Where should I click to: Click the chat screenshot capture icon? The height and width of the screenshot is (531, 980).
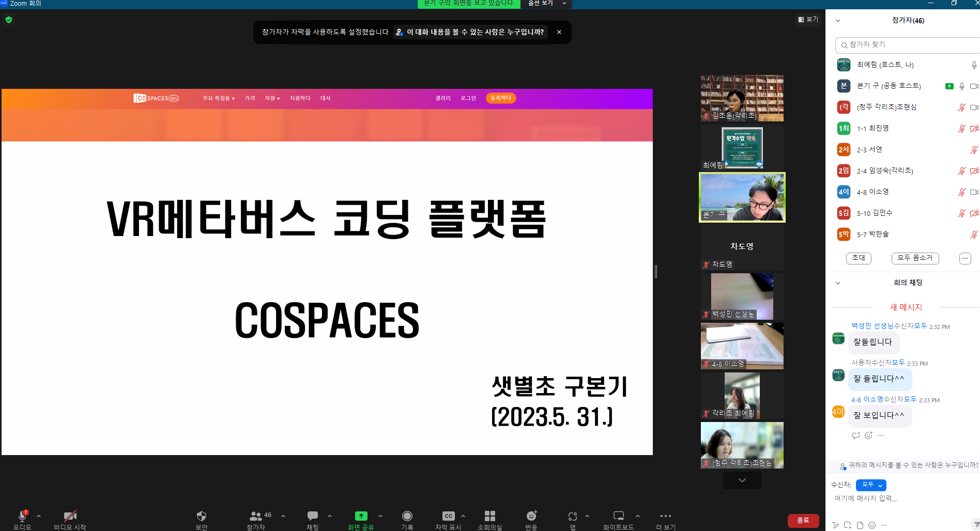pyautogui.click(x=848, y=525)
